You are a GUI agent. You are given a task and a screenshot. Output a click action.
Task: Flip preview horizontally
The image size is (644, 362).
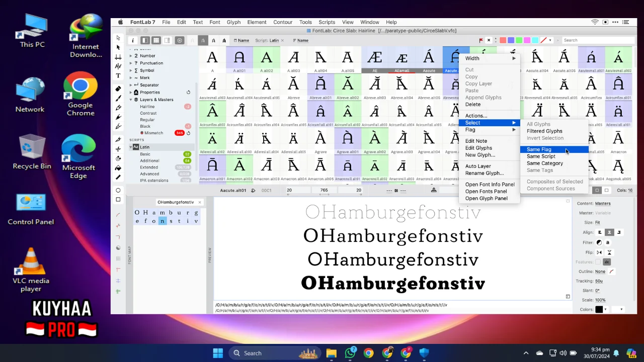pyautogui.click(x=599, y=252)
